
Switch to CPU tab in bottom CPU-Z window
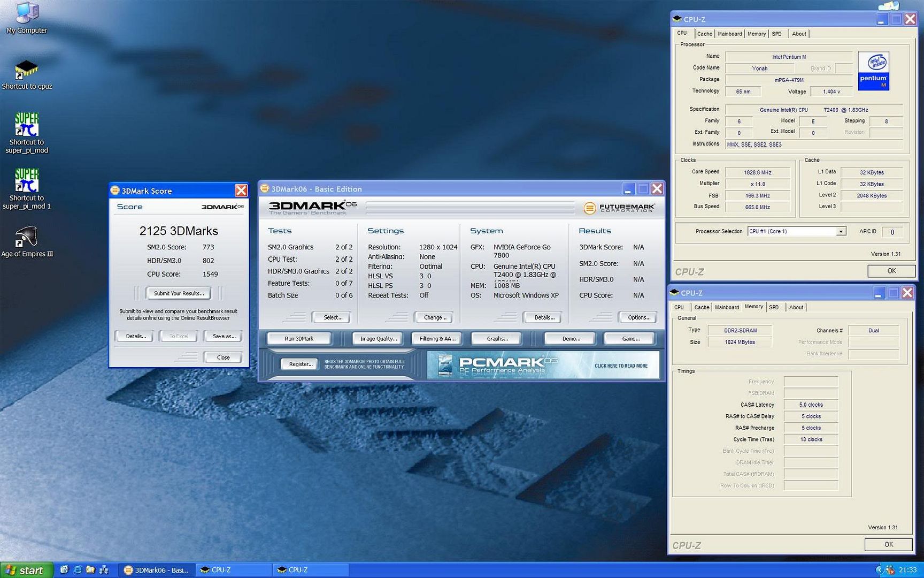pos(679,307)
